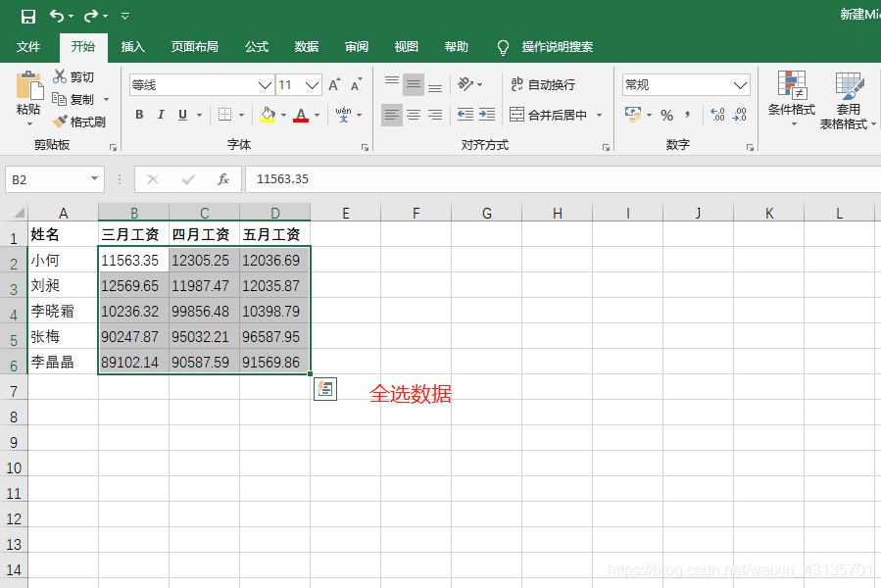881x588 pixels.
Task: Click the increase decimal icon
Action: point(717,115)
